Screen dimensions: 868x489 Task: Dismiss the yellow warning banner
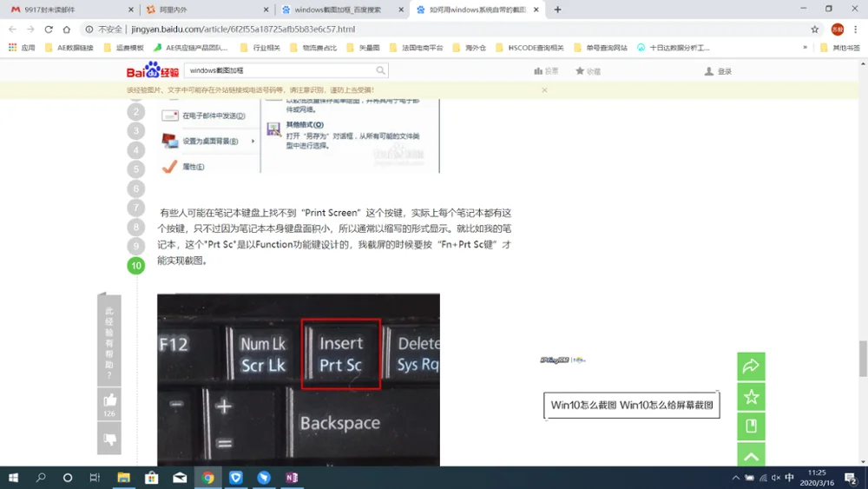pyautogui.click(x=544, y=89)
